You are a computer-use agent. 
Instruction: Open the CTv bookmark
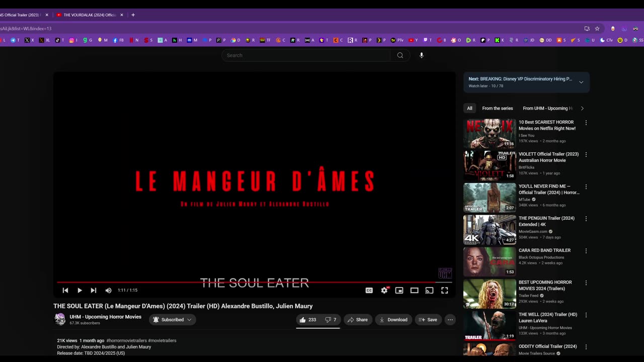(606, 40)
